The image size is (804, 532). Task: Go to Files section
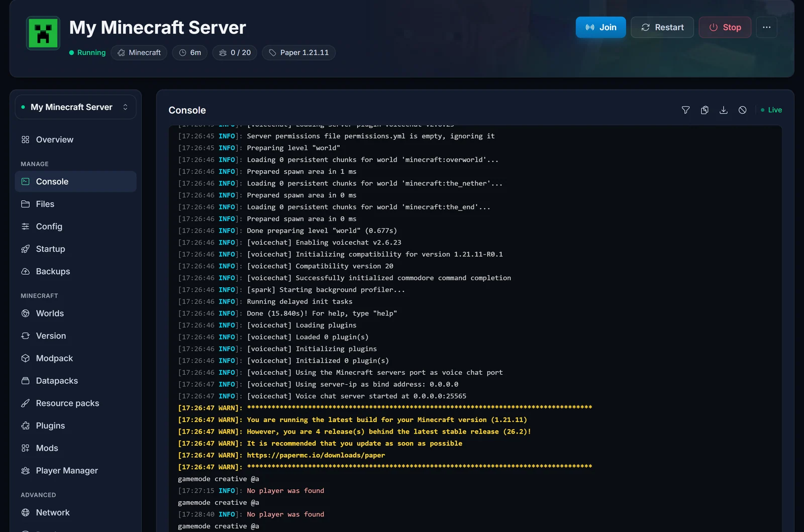[75, 204]
